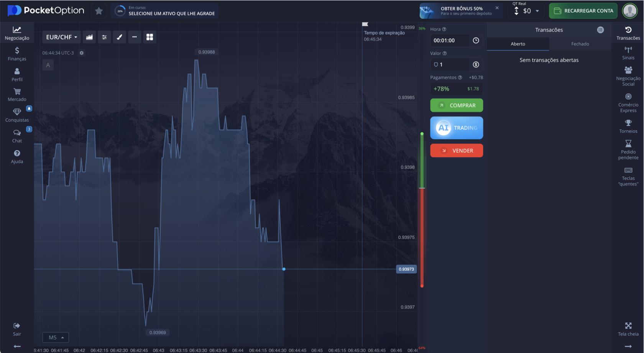Image resolution: width=644 pixels, height=353 pixels.
Task: Open the Torneios tournaments panel
Action: tap(628, 126)
